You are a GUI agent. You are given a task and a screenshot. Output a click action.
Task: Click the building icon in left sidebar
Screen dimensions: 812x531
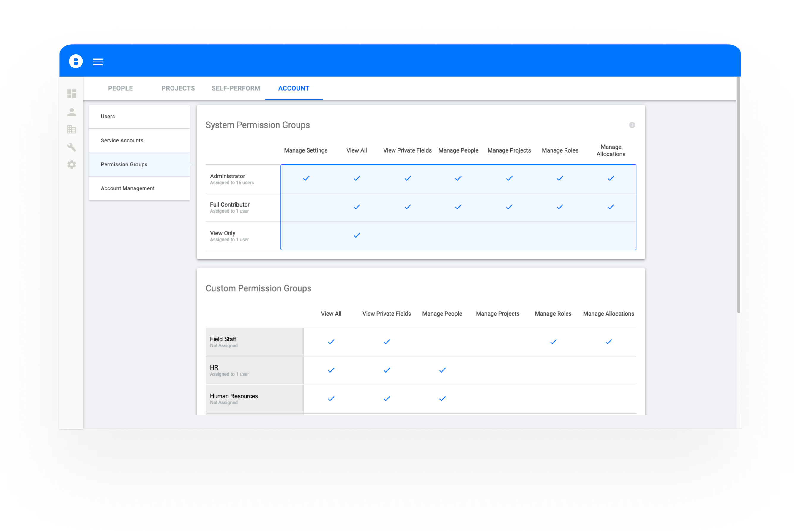pyautogui.click(x=72, y=129)
